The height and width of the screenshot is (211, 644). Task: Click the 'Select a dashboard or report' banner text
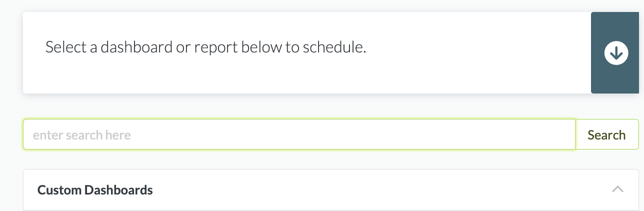click(205, 47)
